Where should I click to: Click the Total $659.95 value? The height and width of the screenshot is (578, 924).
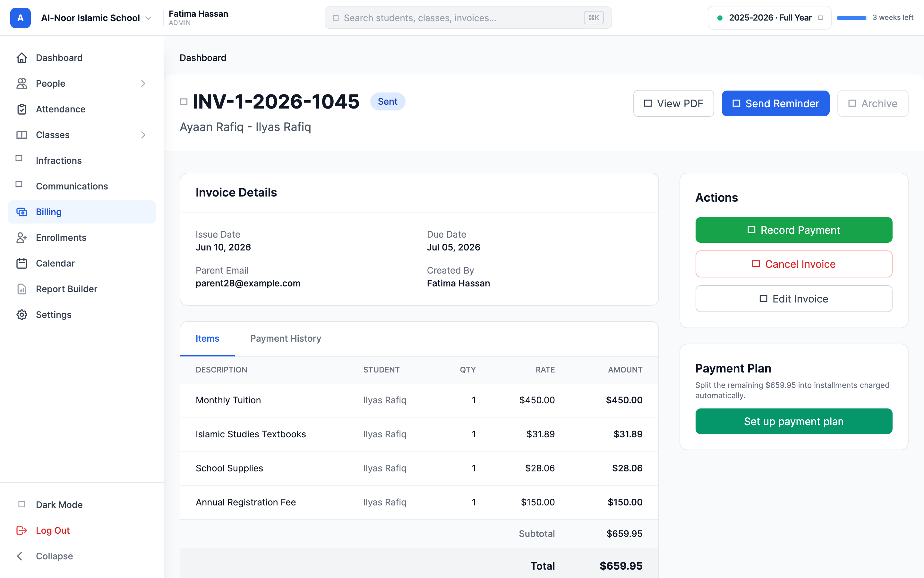point(621,566)
